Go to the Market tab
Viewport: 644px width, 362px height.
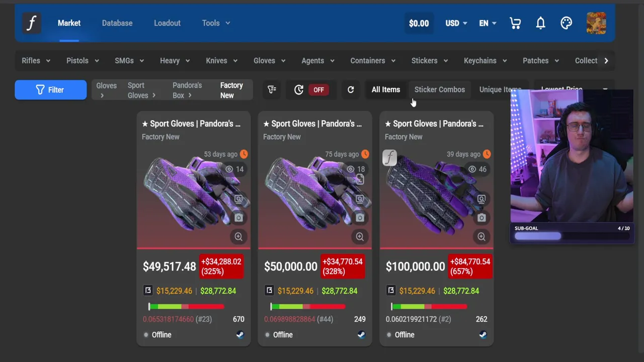[x=69, y=23]
